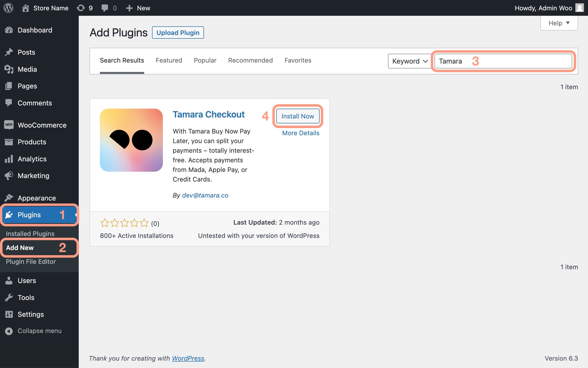This screenshot has width=588, height=368.
Task: Switch to the Popular tab
Action: (x=205, y=60)
